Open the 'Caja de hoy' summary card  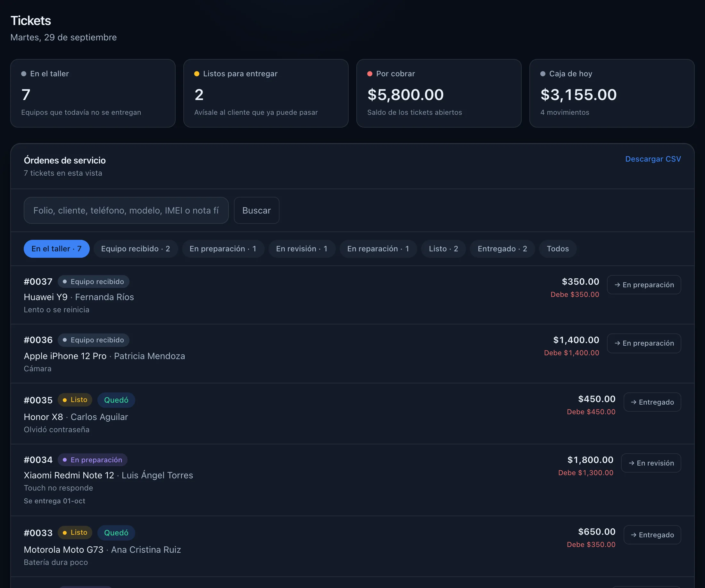coord(612,93)
